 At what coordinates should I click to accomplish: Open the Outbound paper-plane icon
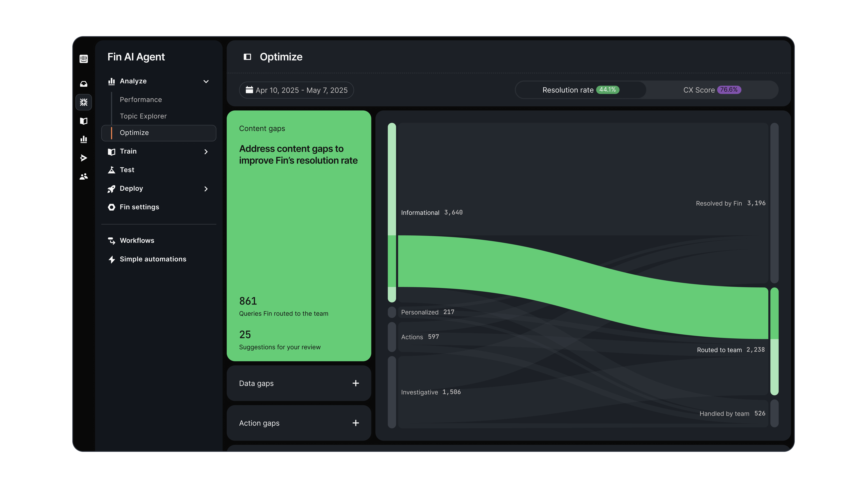click(84, 158)
